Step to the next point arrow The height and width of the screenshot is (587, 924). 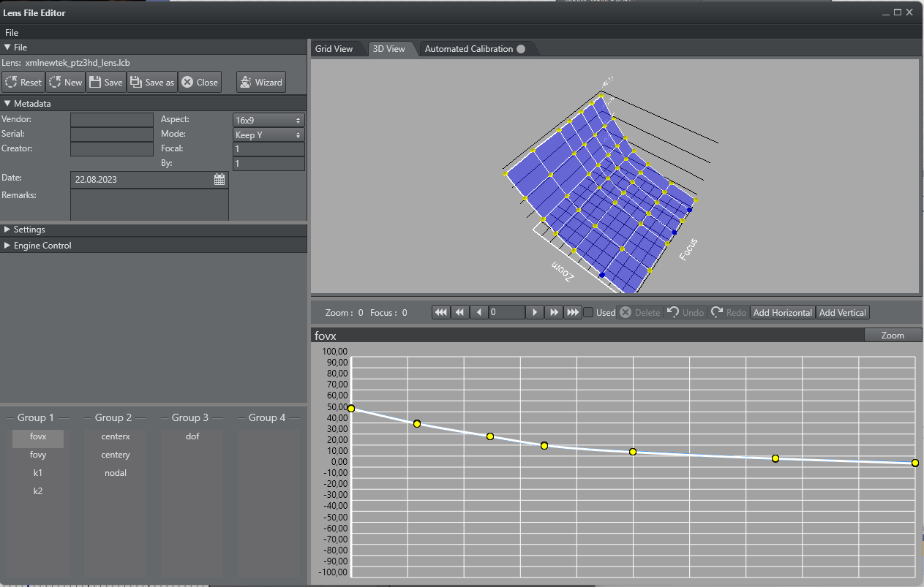535,313
